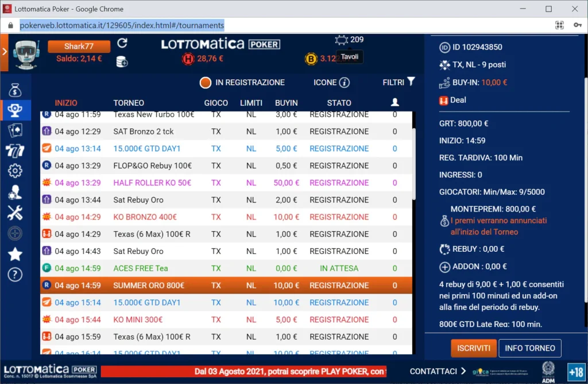Click the tournament list scrollbar
This screenshot has width=588, height=384.
[x=414, y=164]
